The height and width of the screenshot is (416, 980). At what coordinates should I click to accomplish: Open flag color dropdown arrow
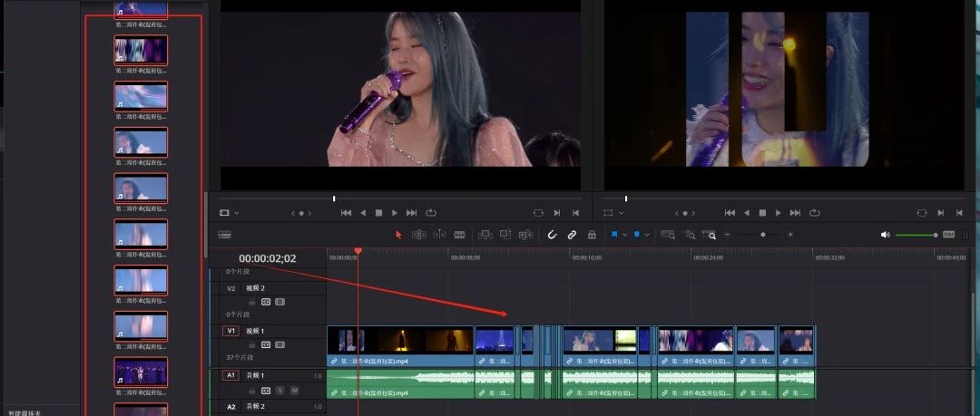pos(624,235)
